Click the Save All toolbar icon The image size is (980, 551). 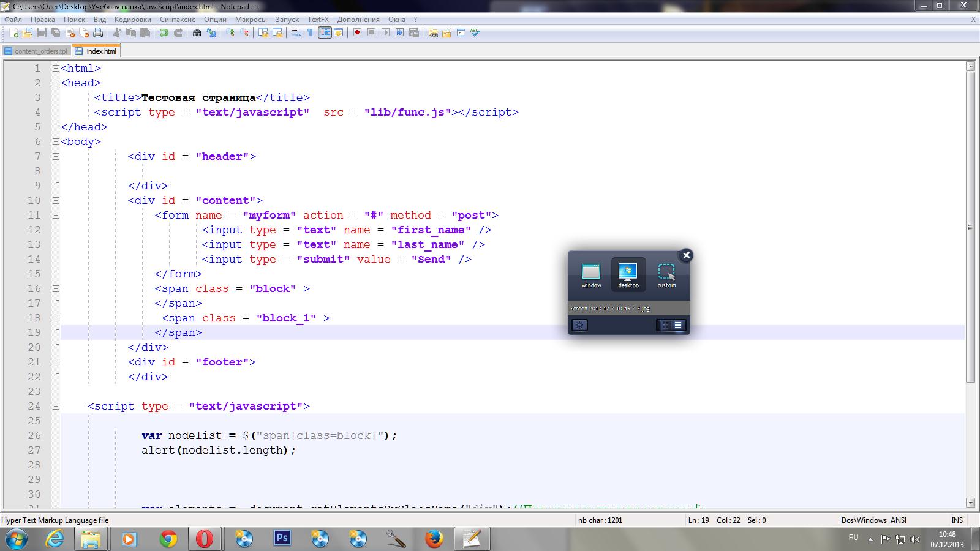click(56, 32)
